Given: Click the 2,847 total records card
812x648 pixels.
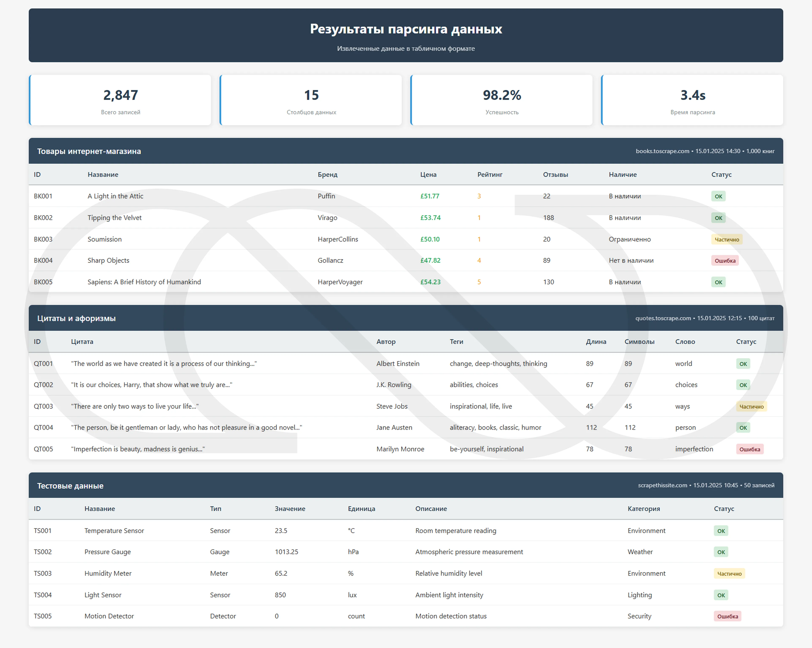Looking at the screenshot, I should [121, 100].
